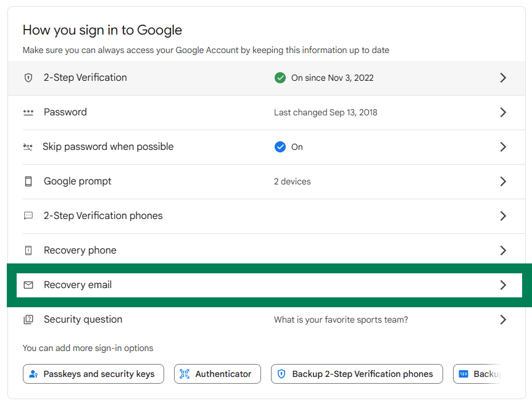Click the 'How you sign in to Google' heading
This screenshot has width=532, height=401.
pos(102,30)
